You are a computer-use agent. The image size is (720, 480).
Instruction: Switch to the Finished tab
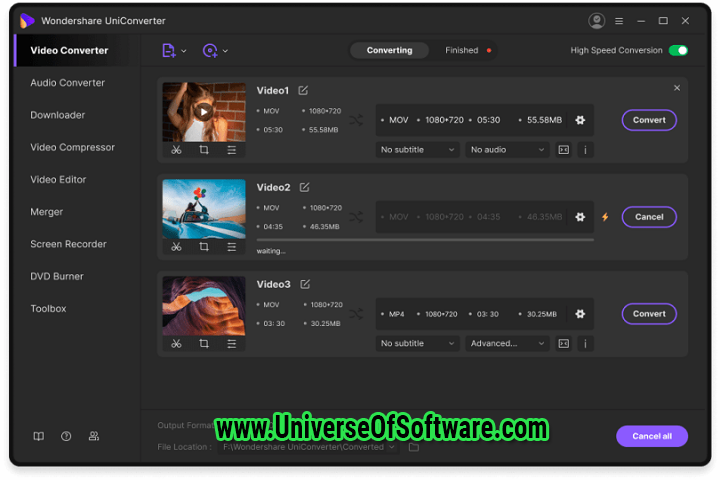coord(462,51)
